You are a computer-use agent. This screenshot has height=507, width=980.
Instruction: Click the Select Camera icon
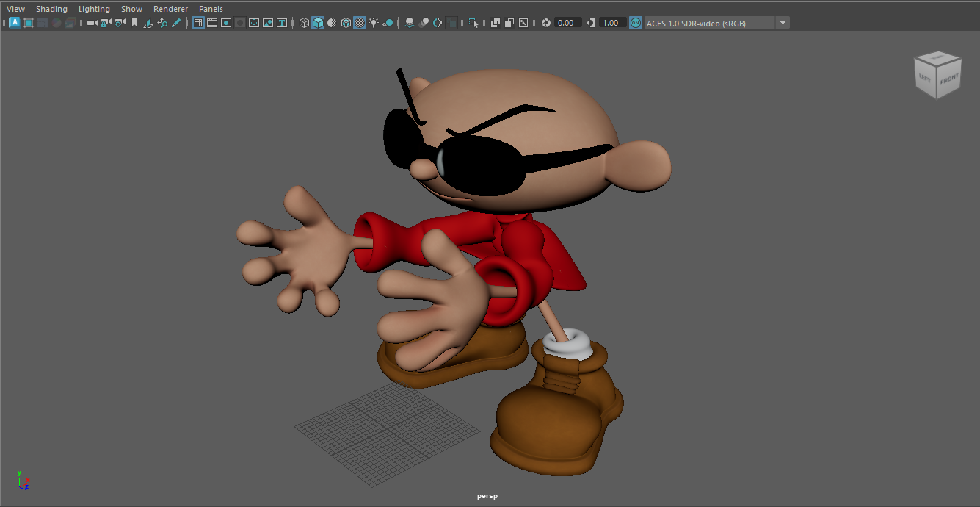pyautogui.click(x=92, y=23)
